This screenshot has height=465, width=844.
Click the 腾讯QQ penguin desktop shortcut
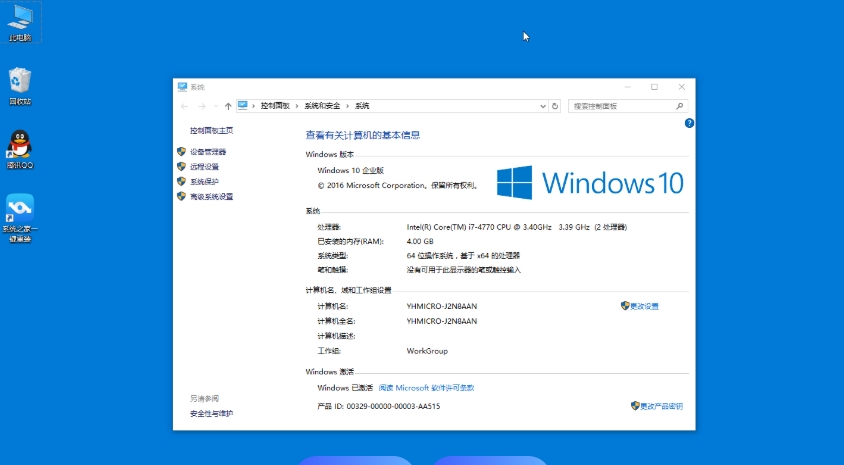pos(20,148)
